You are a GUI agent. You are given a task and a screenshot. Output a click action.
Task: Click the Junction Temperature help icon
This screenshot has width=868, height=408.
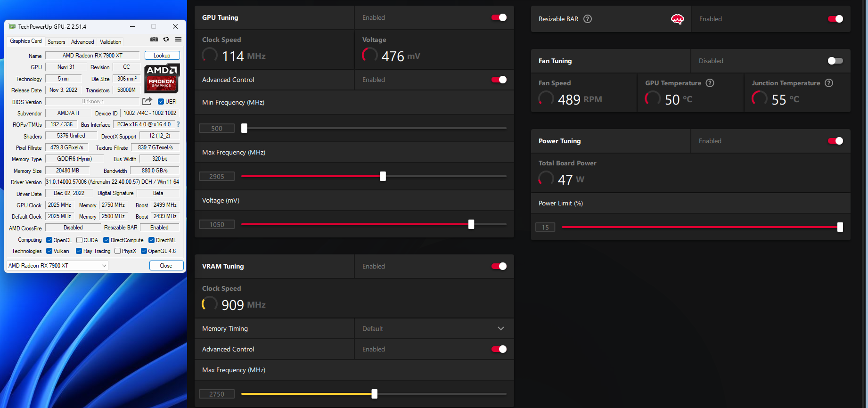tap(829, 83)
